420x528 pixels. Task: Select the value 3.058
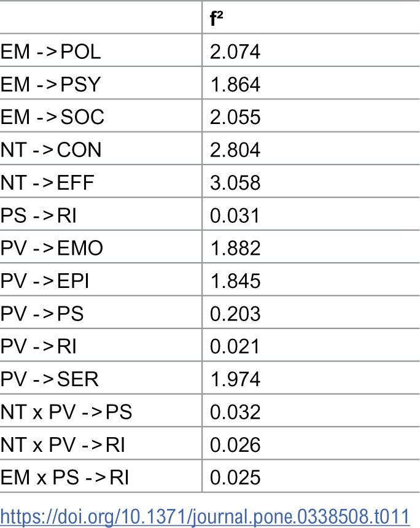tap(235, 182)
